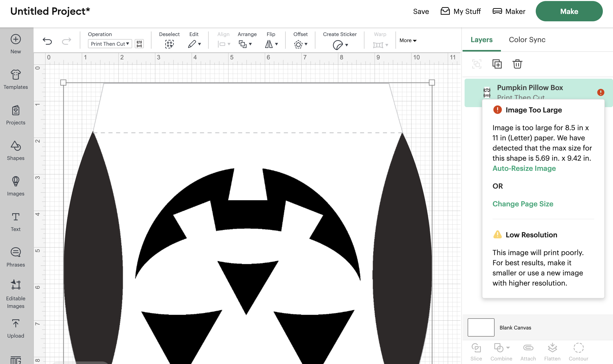Redo the last action

pyautogui.click(x=67, y=41)
